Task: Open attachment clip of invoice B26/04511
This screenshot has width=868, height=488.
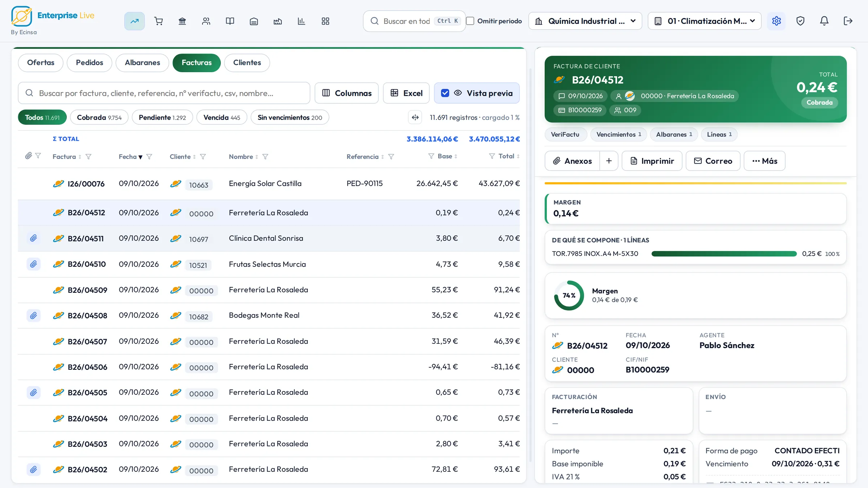Action: pyautogui.click(x=33, y=238)
